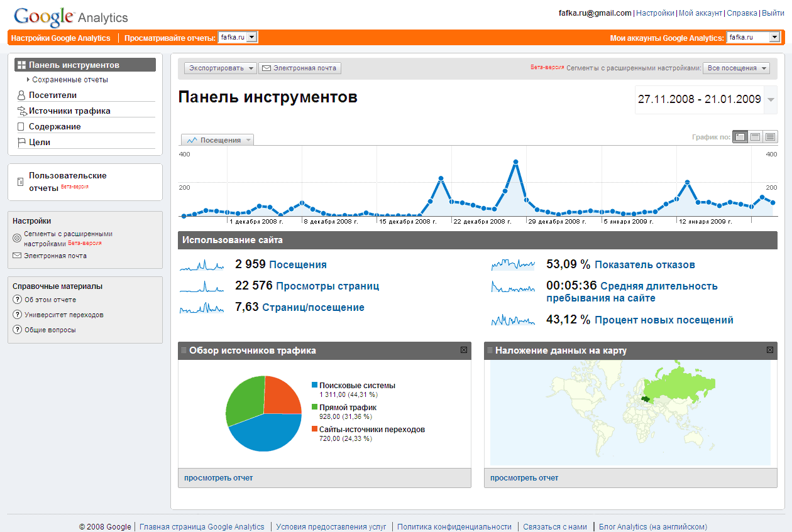
Task: Click the Страниц/посещение sparkline
Action: coord(202,308)
